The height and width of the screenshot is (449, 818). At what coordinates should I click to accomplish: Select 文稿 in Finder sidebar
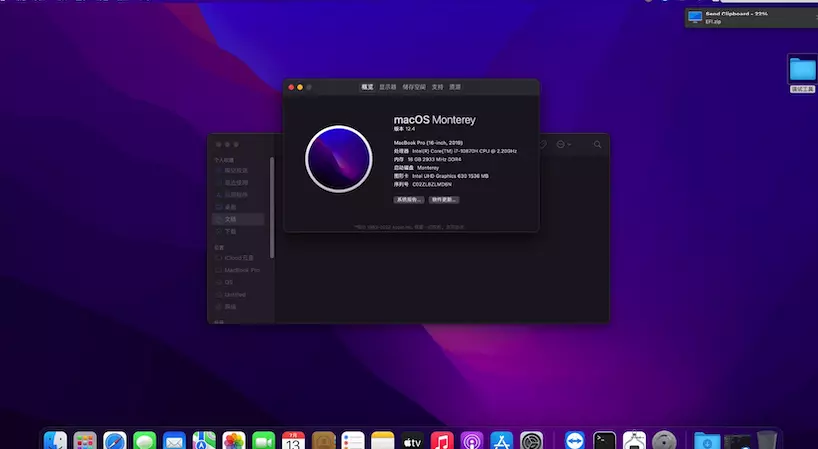(x=238, y=220)
